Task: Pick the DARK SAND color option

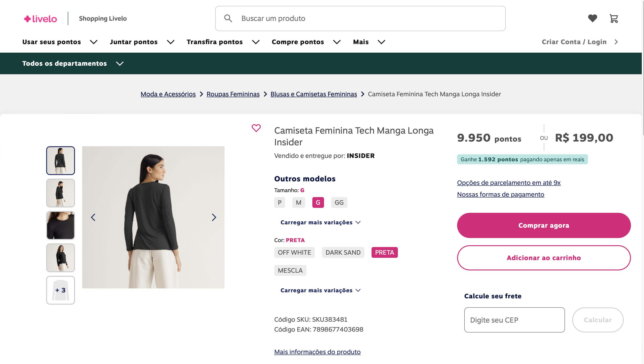Action: pyautogui.click(x=343, y=252)
